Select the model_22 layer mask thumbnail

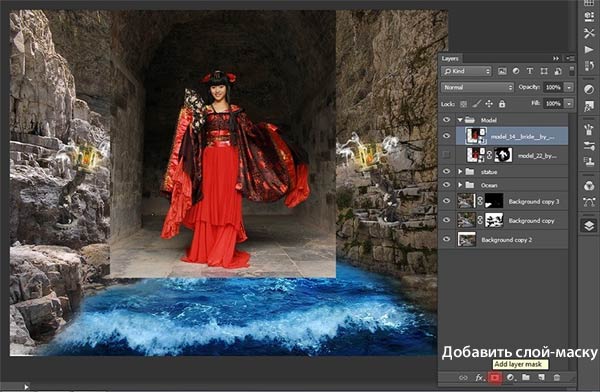tap(504, 155)
